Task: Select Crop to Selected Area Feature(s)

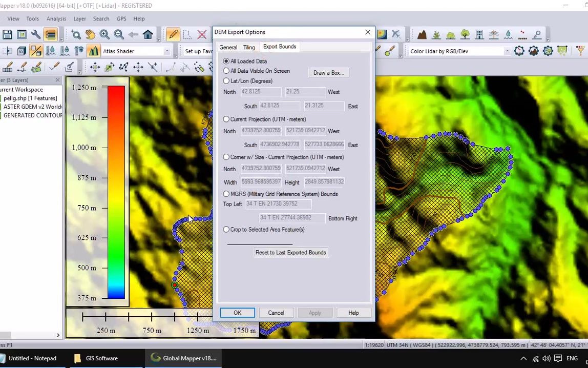Action: point(226,230)
